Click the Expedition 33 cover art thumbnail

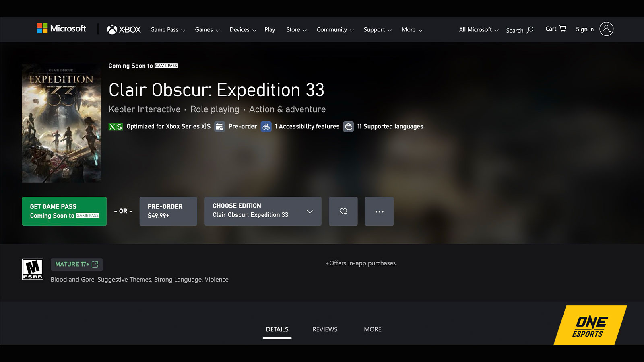pos(61,123)
